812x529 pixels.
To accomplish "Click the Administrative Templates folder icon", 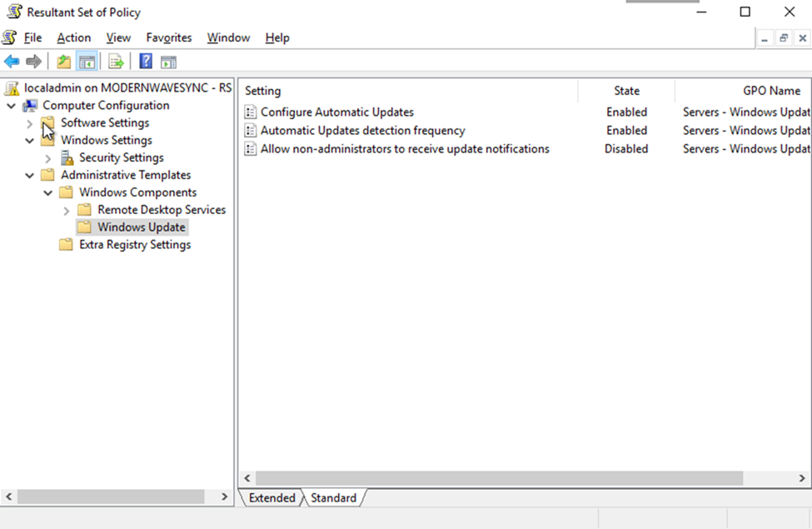I will 47,175.
